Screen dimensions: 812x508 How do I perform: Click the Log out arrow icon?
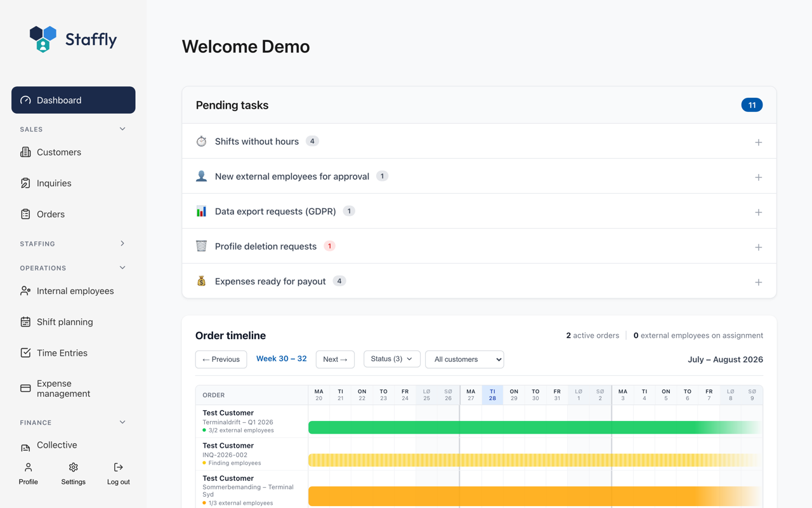click(x=118, y=467)
